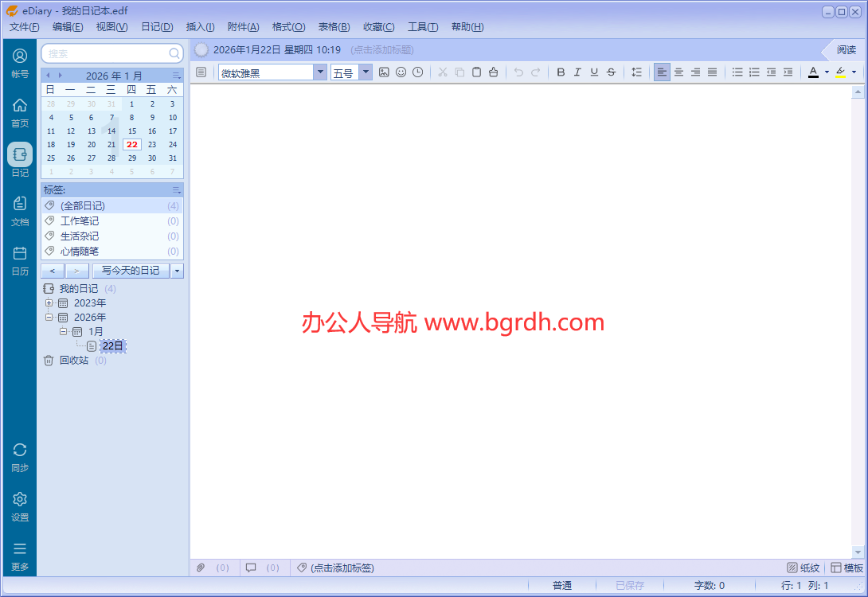This screenshot has height=597, width=868.
Task: Open the 文件(F) menu
Action: pyautogui.click(x=25, y=26)
